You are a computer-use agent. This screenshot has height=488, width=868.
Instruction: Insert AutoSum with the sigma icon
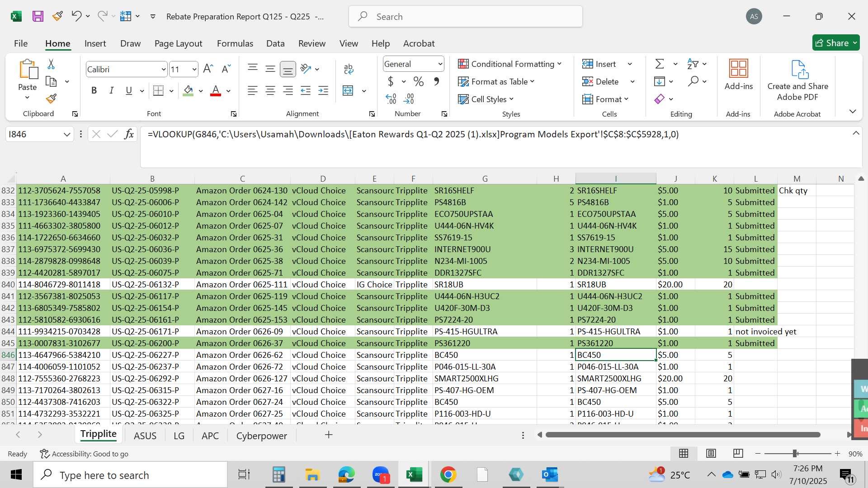[660, 64]
